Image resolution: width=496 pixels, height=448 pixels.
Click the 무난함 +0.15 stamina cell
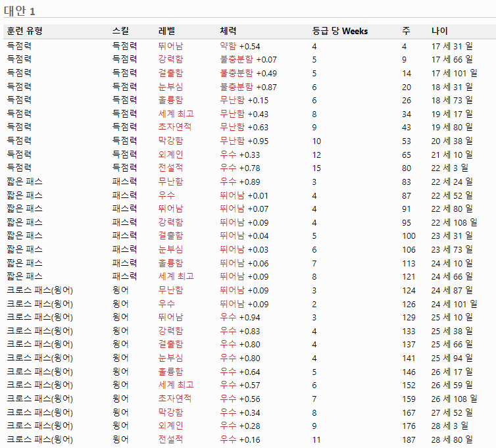coord(244,100)
